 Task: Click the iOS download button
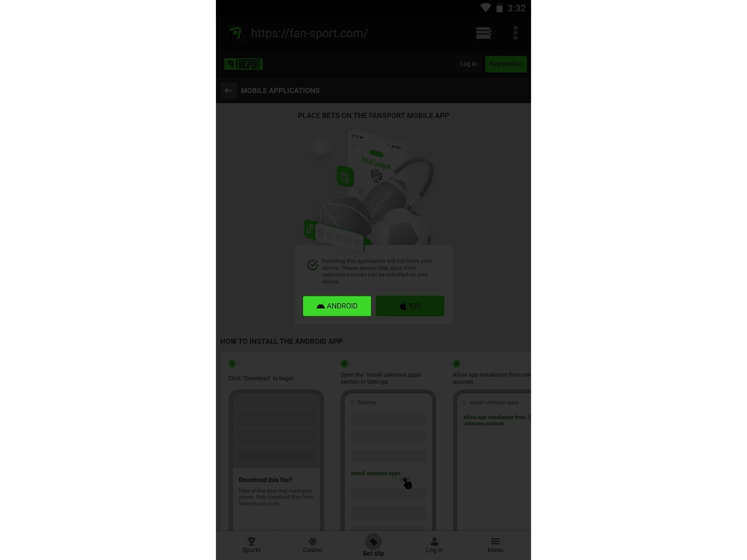(409, 305)
